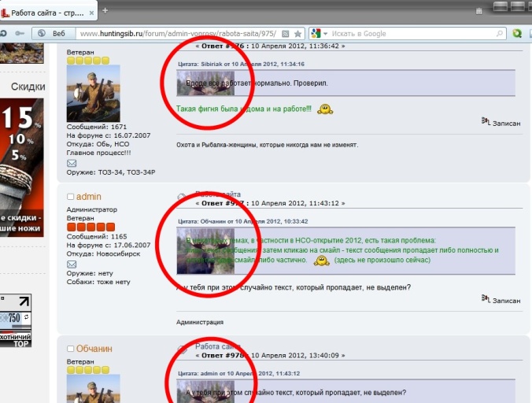Open the Обчанин profile link
The width and height of the screenshot is (532, 403).
[x=94, y=349]
